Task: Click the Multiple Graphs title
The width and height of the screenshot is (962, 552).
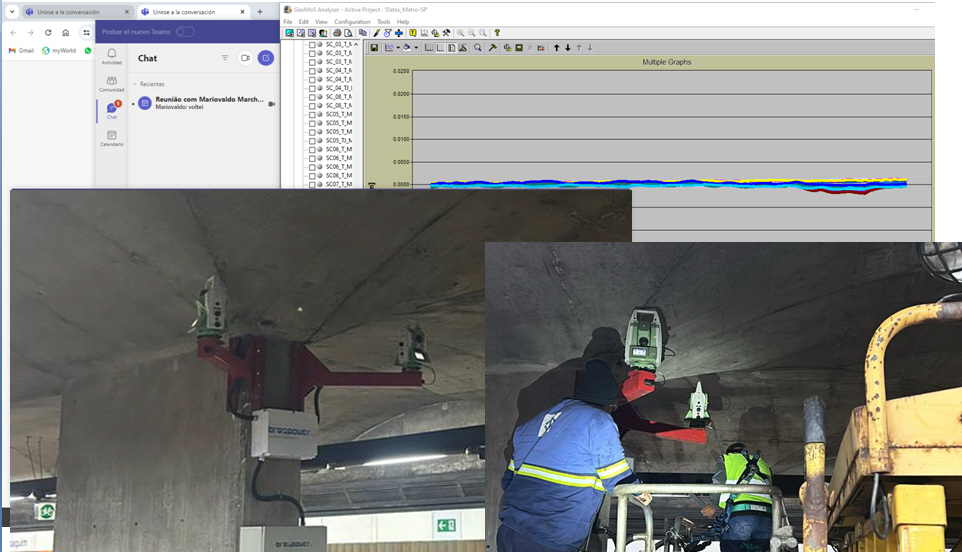Action: 667,62
